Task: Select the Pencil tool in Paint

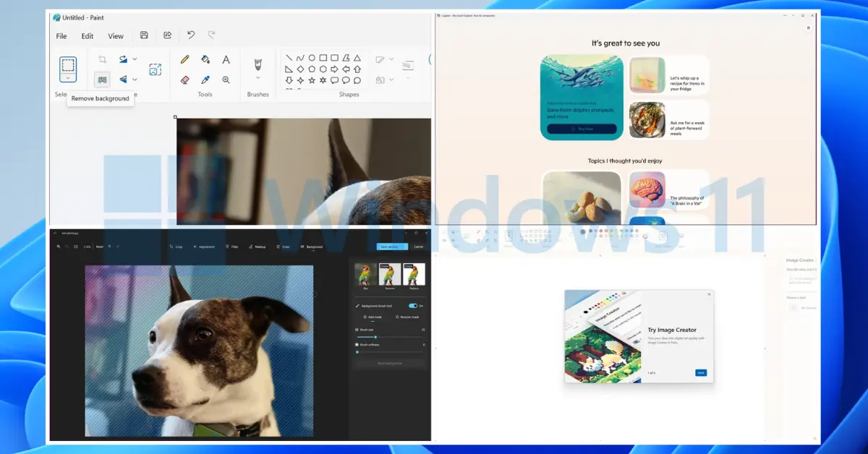Action: point(184,59)
